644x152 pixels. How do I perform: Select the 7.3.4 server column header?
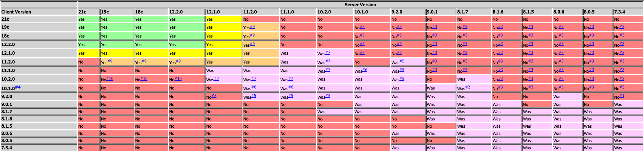click(628, 12)
